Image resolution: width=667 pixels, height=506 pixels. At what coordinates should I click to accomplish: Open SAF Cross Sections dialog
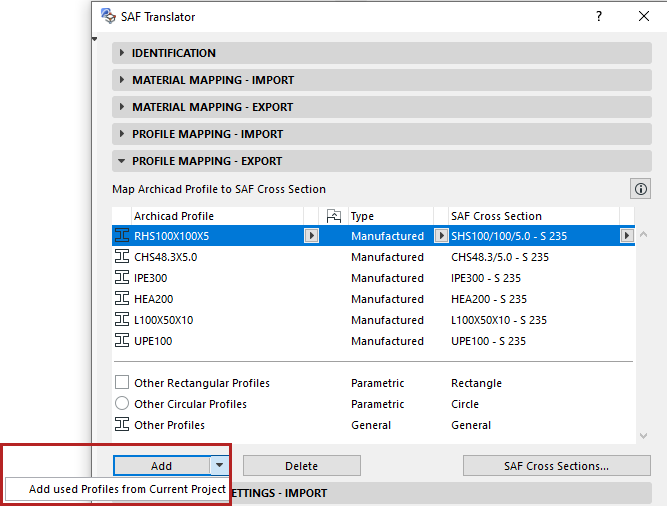(x=556, y=466)
